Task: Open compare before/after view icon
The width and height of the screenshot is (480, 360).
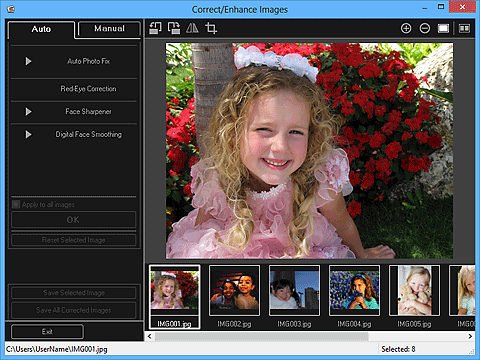Action: [x=464, y=28]
